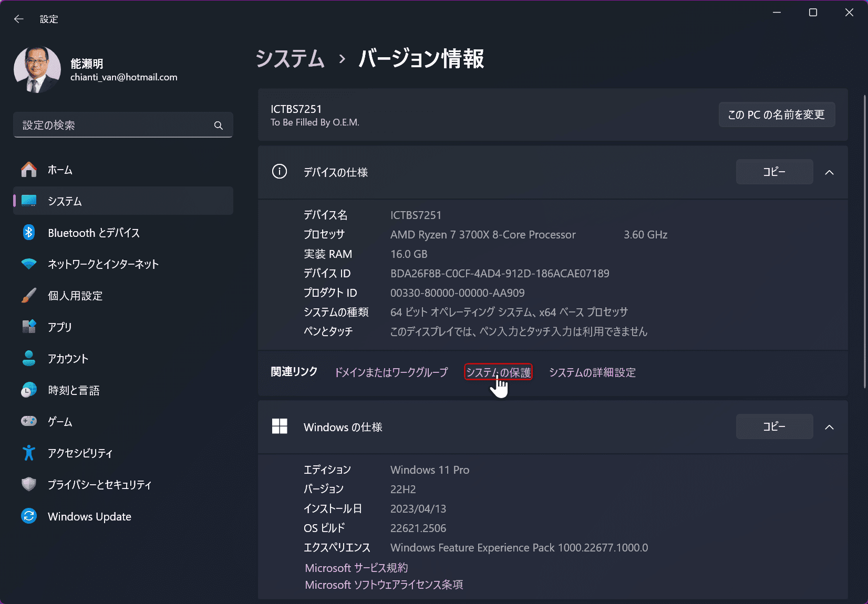Click the Windows logo beside Windows の仕様
The height and width of the screenshot is (604, 868).
[280, 426]
